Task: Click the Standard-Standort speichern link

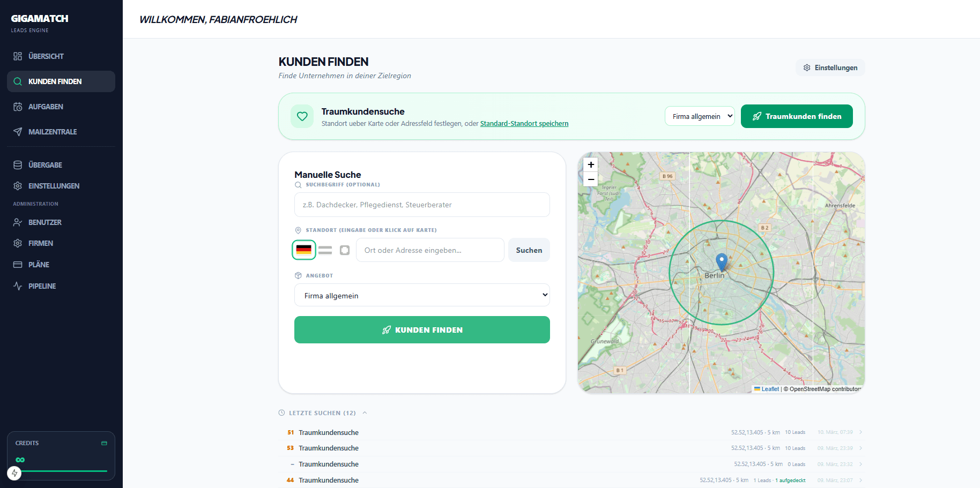Action: click(524, 124)
